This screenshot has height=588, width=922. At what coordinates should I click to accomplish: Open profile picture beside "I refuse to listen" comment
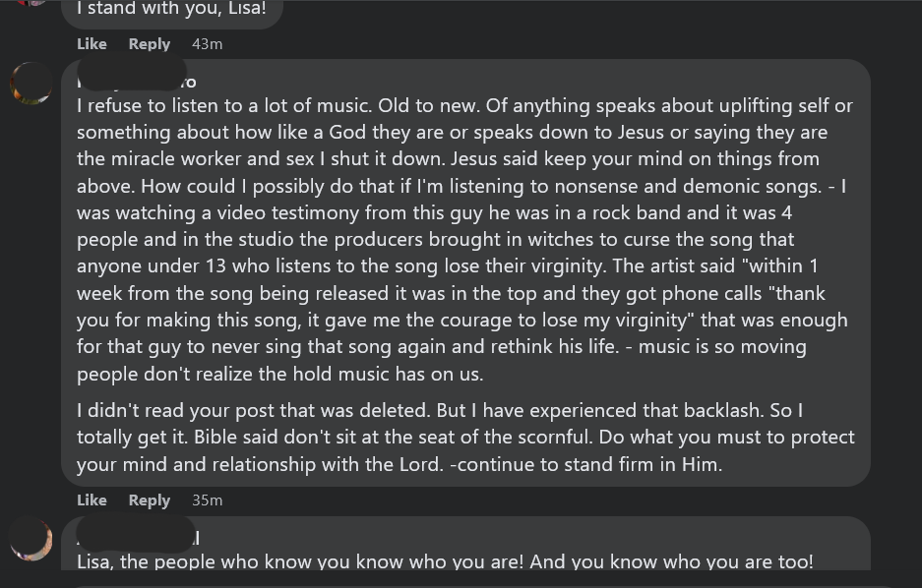tap(31, 84)
